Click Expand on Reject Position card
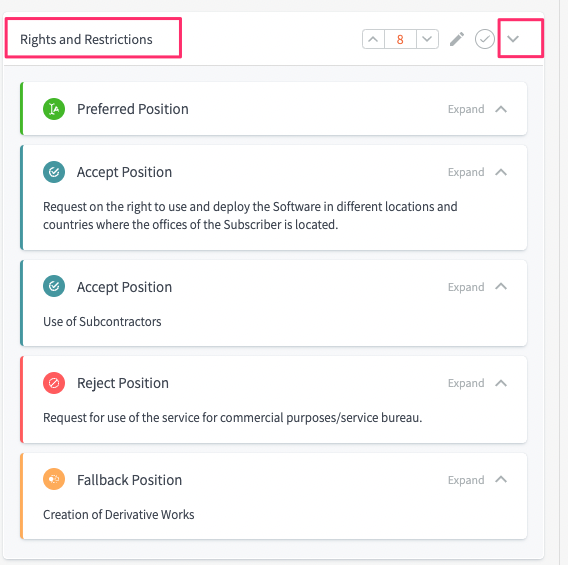 [466, 383]
